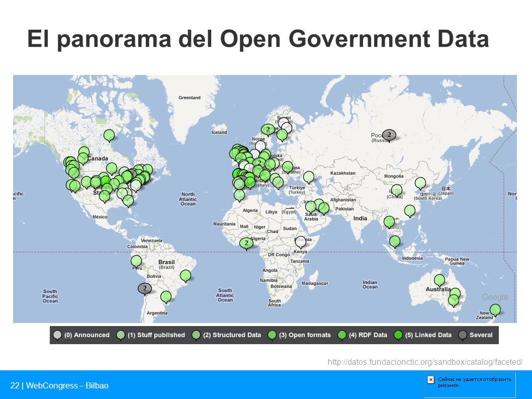Click the 'Indian Ocean' map label

(x=370, y=285)
